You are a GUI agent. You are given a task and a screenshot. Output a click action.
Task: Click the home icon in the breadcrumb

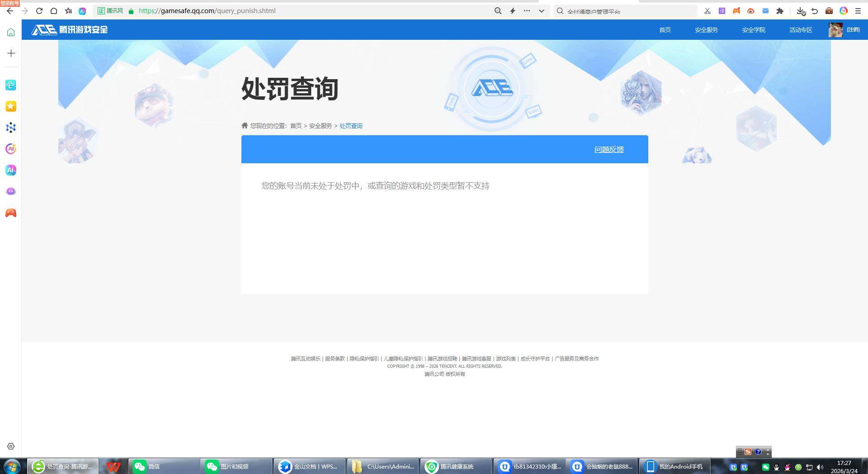244,125
